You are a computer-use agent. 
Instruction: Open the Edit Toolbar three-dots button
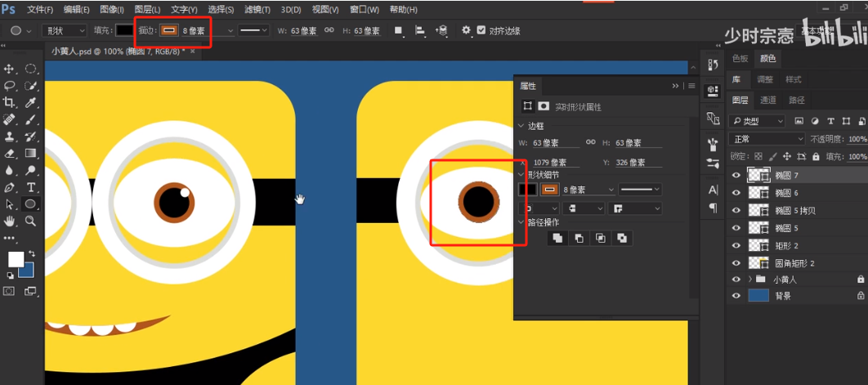coord(10,238)
